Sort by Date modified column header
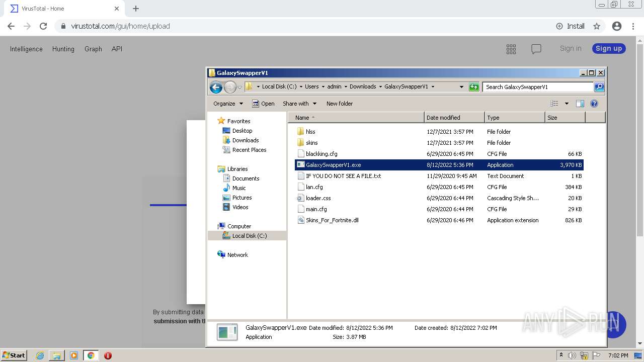Viewport: 644px width, 362px height. pyautogui.click(x=454, y=118)
